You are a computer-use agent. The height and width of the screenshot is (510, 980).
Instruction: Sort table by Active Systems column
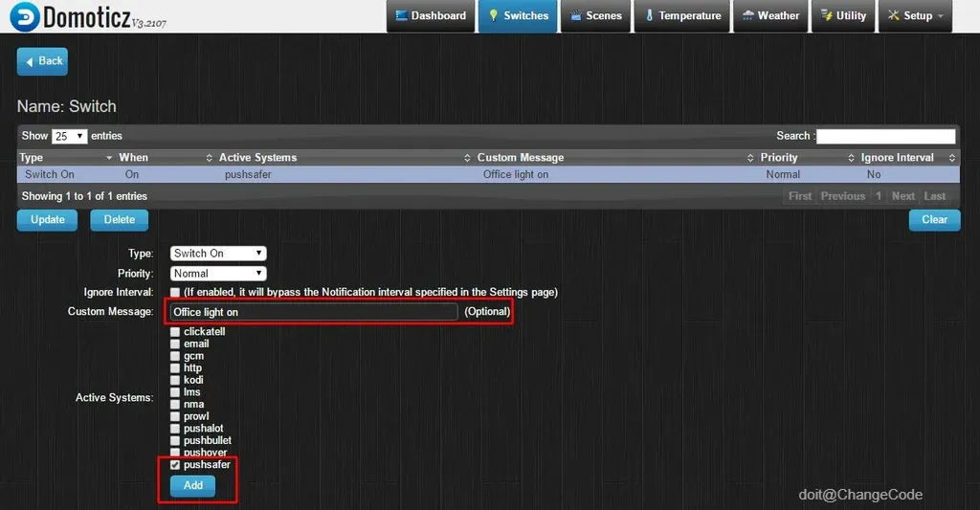click(x=344, y=158)
